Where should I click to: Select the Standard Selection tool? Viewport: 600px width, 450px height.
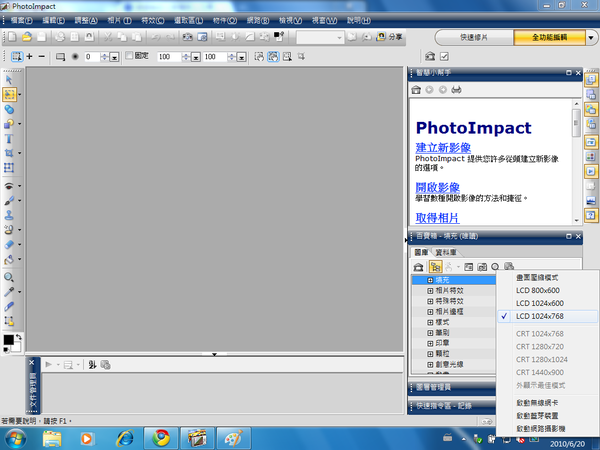point(10,94)
